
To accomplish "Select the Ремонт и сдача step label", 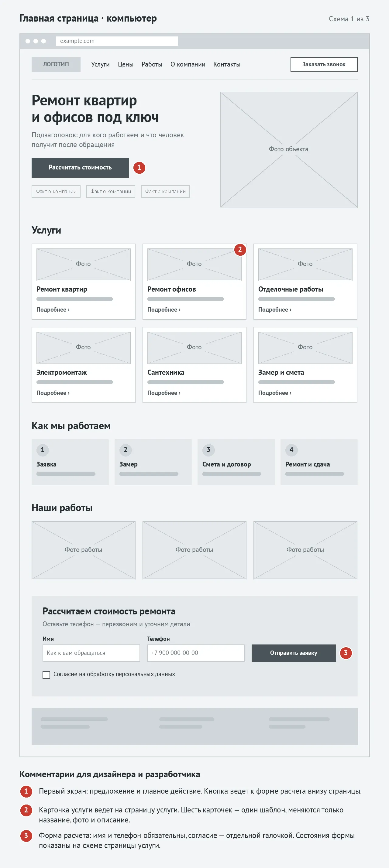I will coord(308,464).
